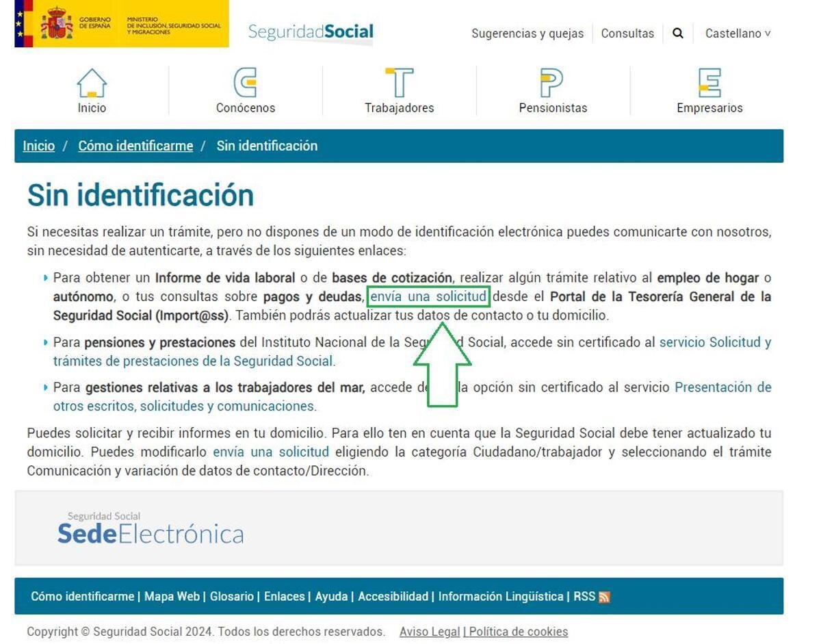Open the RSS footer link

(584, 596)
